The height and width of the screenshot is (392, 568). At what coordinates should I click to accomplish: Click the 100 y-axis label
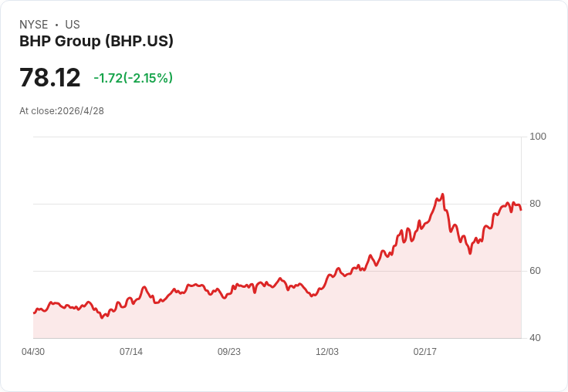(x=538, y=137)
